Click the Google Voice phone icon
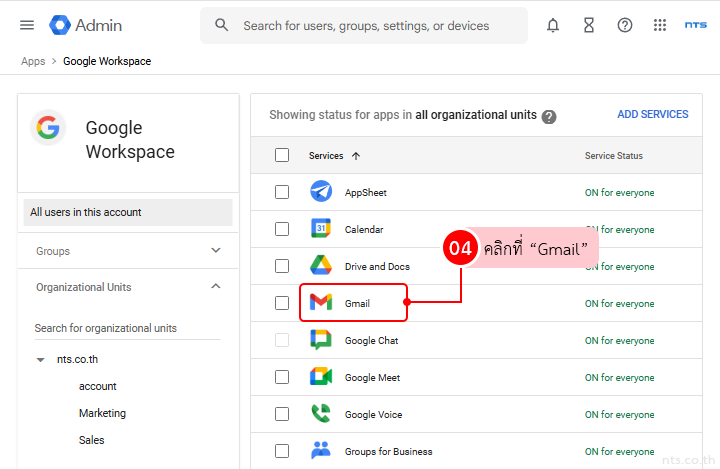720x469 pixels. [321, 414]
